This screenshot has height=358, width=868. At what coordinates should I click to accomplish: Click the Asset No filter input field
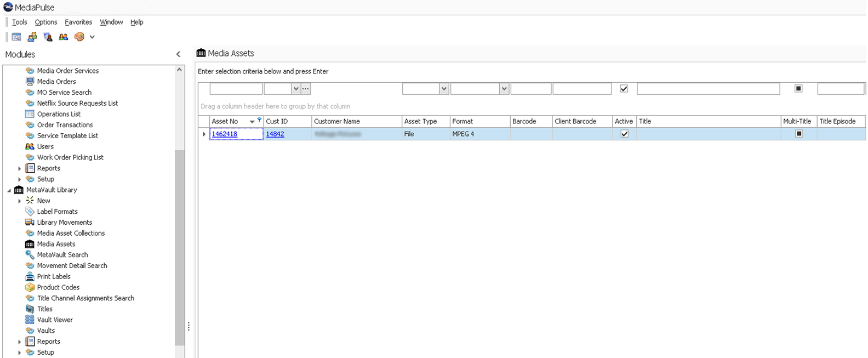pos(236,88)
